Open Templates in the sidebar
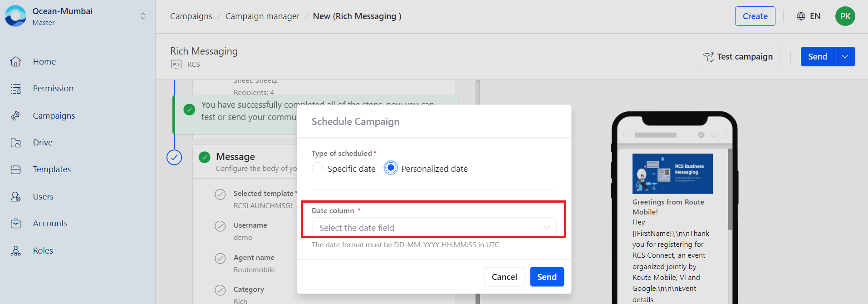 (52, 169)
